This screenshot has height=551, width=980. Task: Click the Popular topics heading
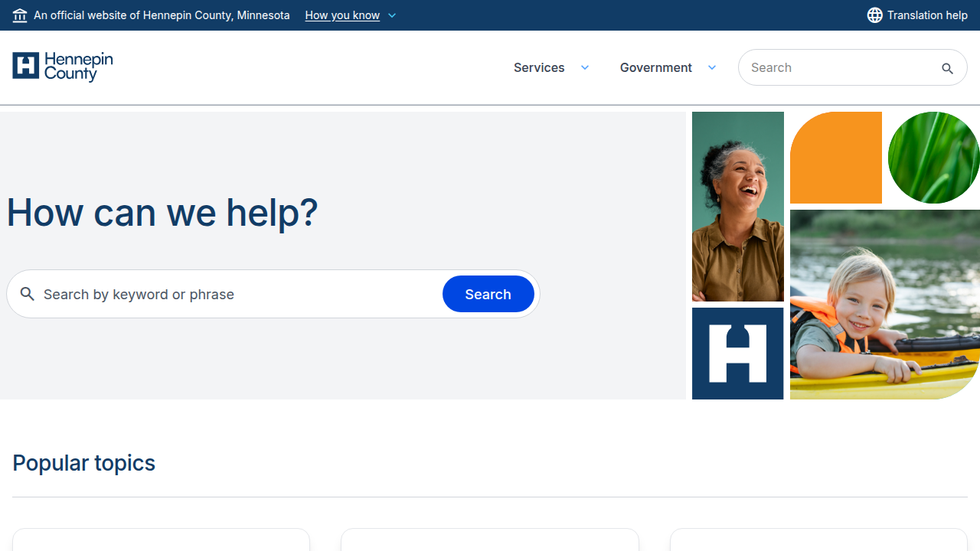pyautogui.click(x=84, y=463)
